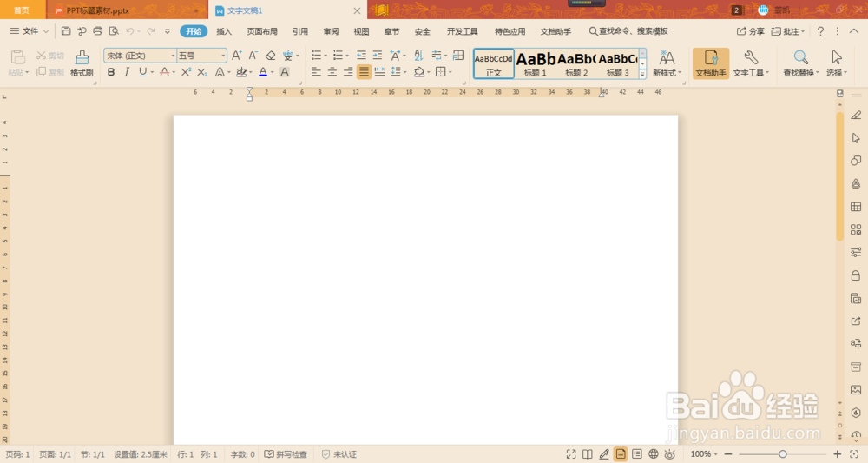The image size is (868, 463).
Task: Click the zoom in plus button
Action: click(x=838, y=454)
